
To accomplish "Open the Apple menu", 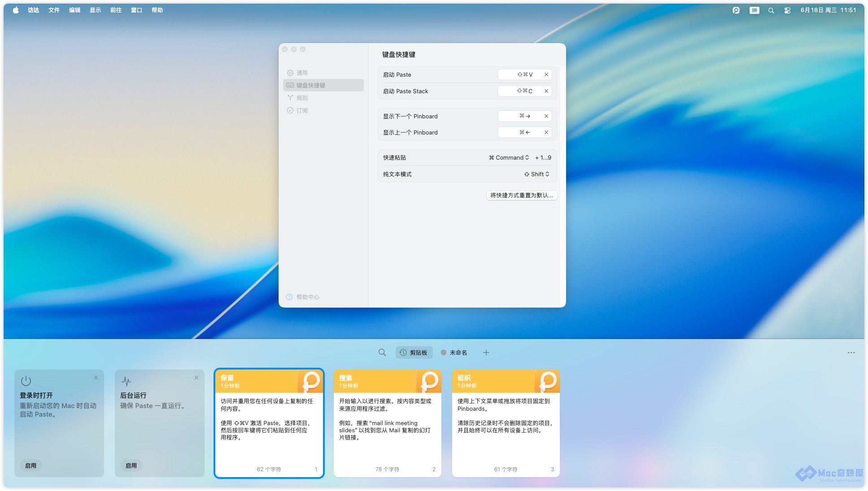I will pyautogui.click(x=16, y=10).
